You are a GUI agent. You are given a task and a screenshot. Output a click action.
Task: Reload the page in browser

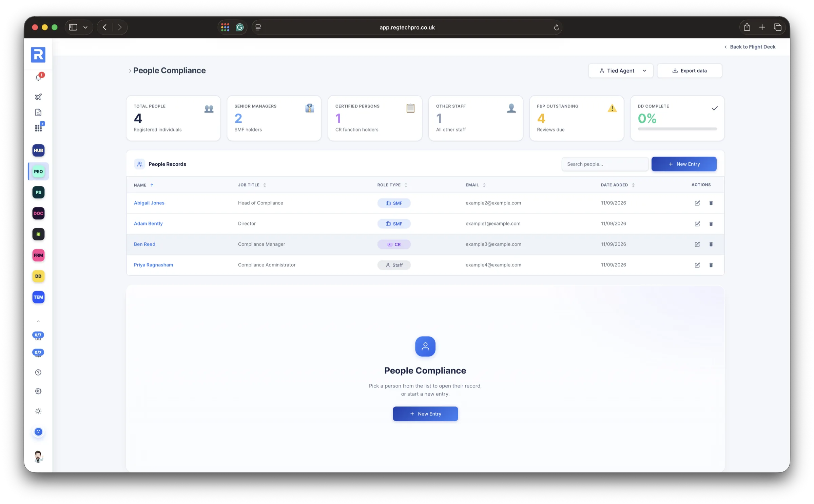coord(556,27)
